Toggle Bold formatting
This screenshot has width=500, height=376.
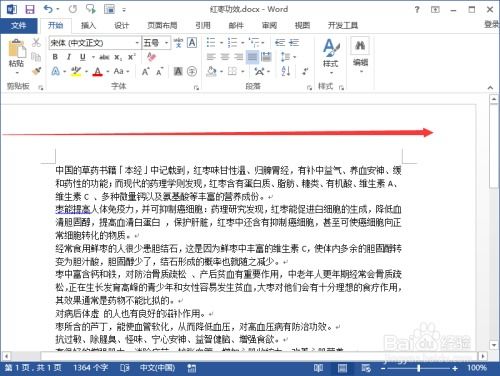pos(55,57)
